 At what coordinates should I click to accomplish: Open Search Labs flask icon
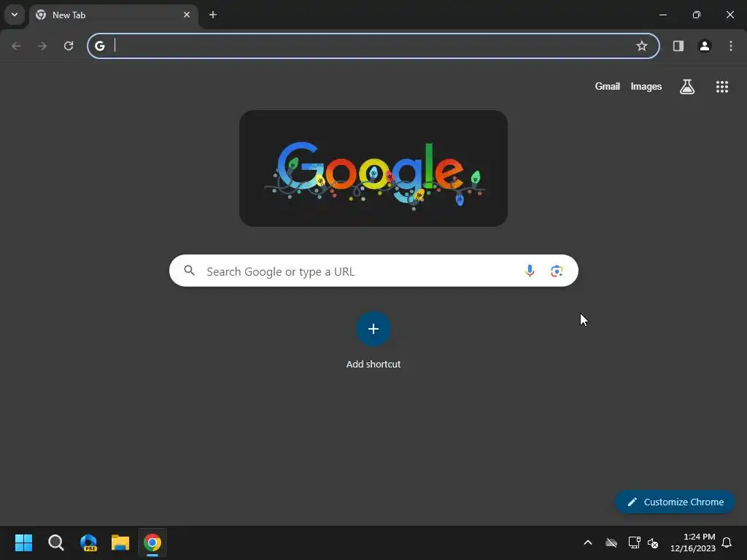[687, 87]
